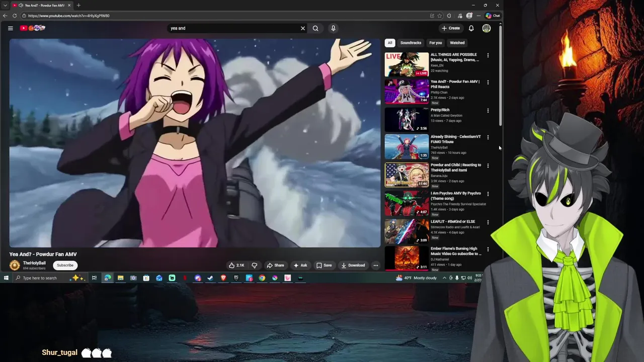The height and width of the screenshot is (362, 644).
Task: Clear the search box with X
Action: tap(303, 28)
